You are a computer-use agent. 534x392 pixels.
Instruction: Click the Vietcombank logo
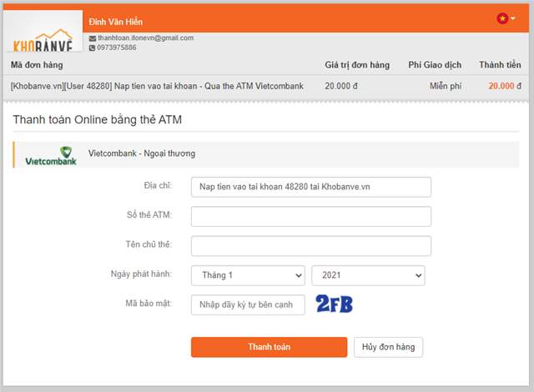pyautogui.click(x=51, y=156)
